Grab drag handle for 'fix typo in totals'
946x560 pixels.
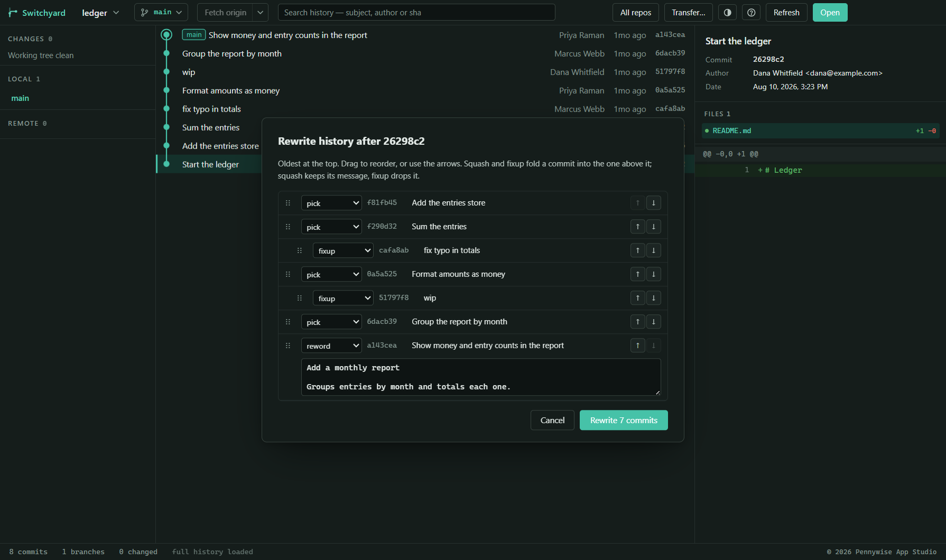300,250
